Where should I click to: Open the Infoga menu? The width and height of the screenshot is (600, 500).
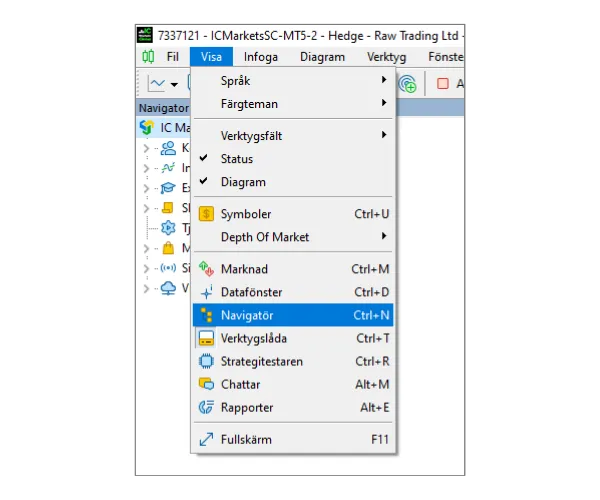point(261,57)
